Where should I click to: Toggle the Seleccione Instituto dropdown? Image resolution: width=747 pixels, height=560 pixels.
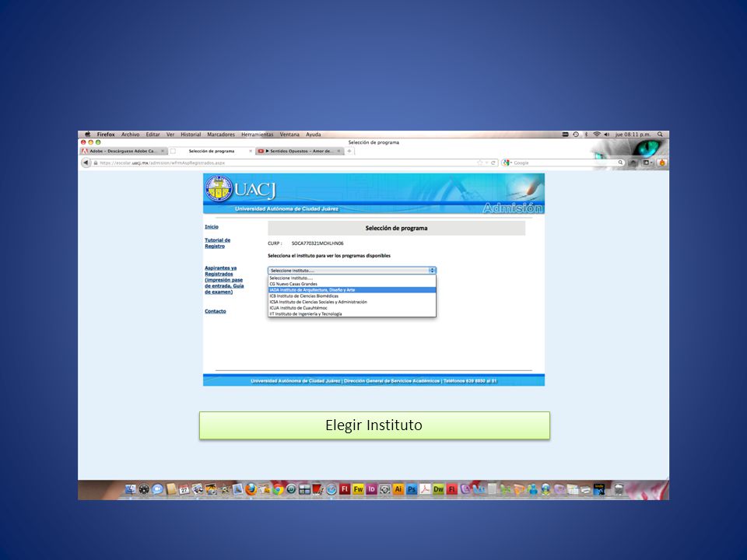coord(352,271)
